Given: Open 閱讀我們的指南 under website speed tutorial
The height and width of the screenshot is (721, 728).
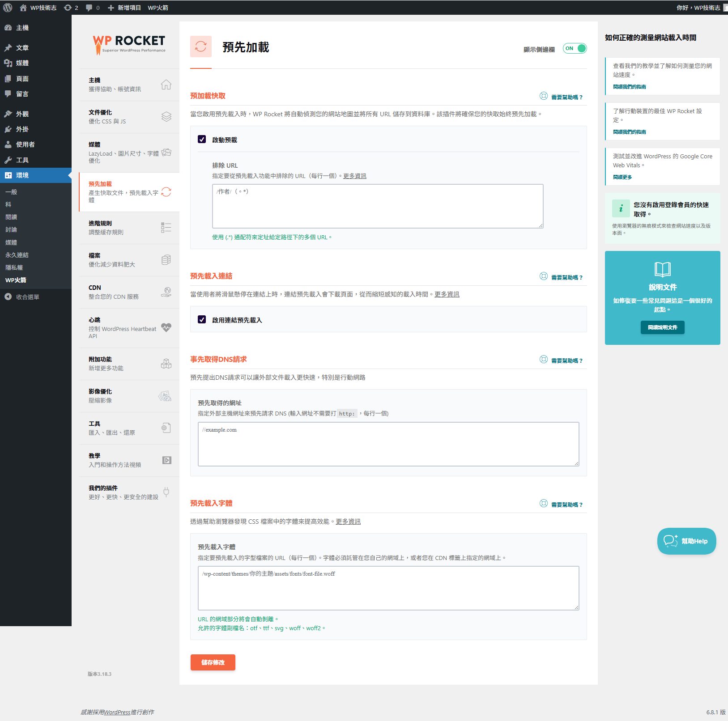Looking at the screenshot, I should click(x=629, y=87).
